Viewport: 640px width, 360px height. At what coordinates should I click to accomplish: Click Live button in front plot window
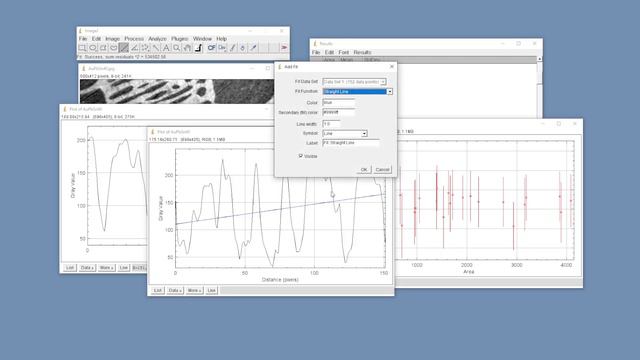[211, 290]
